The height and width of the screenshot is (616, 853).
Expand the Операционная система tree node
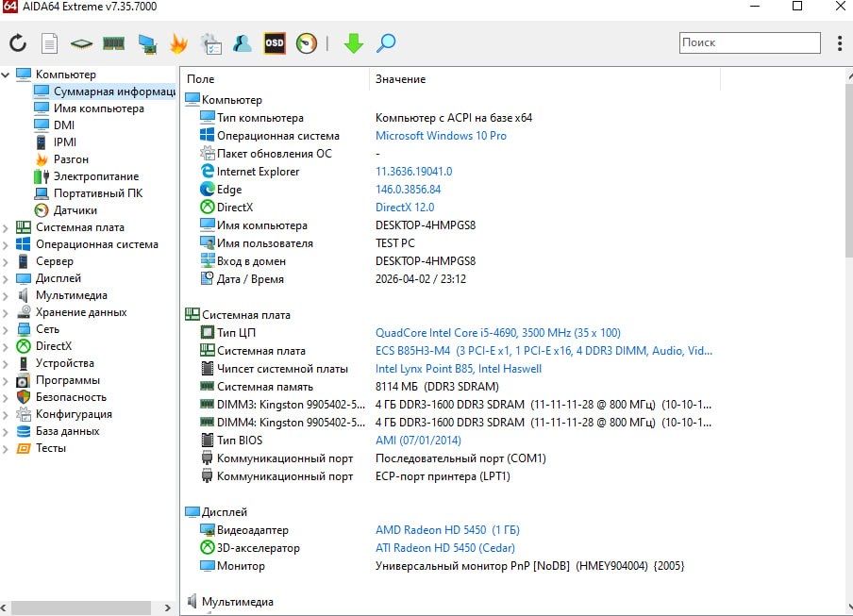tap(6, 244)
